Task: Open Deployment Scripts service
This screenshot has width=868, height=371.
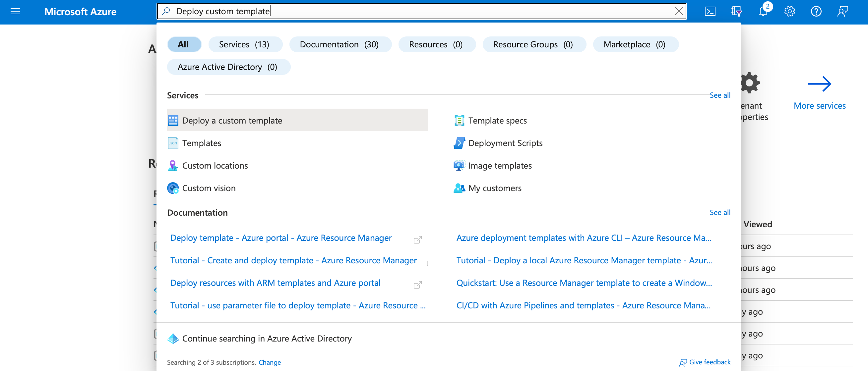Action: click(505, 143)
